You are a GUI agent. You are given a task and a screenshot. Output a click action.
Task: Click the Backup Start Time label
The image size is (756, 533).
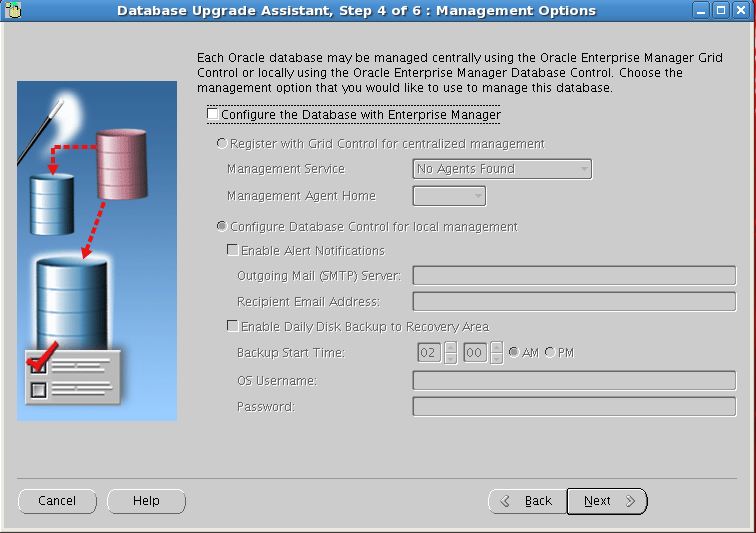(291, 353)
